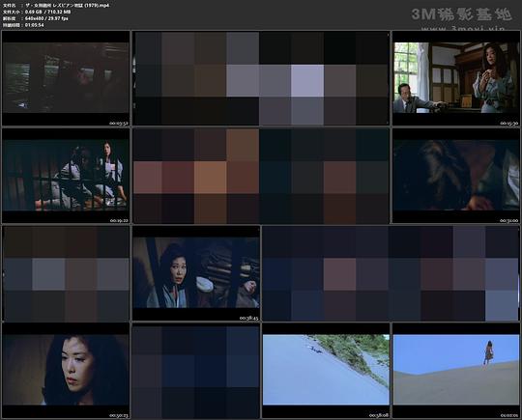
Task: Click the 01:05:54 duration text
Action: [35, 25]
